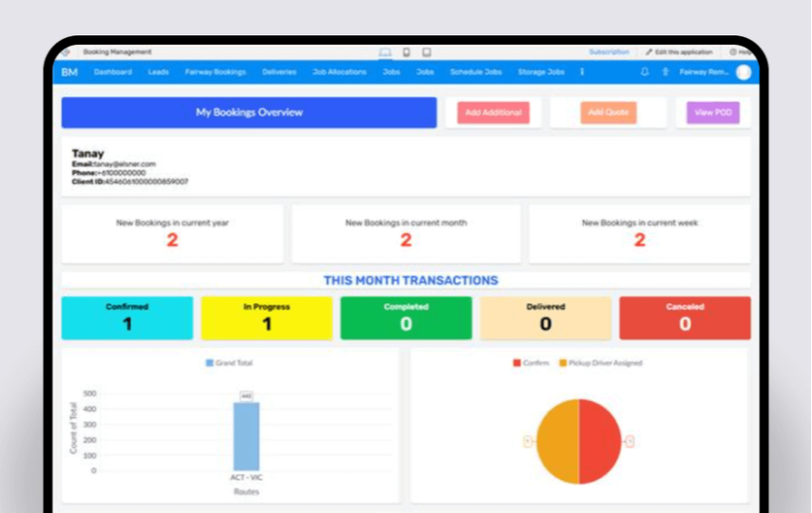Open the Job Allocations menu item

pos(339,72)
